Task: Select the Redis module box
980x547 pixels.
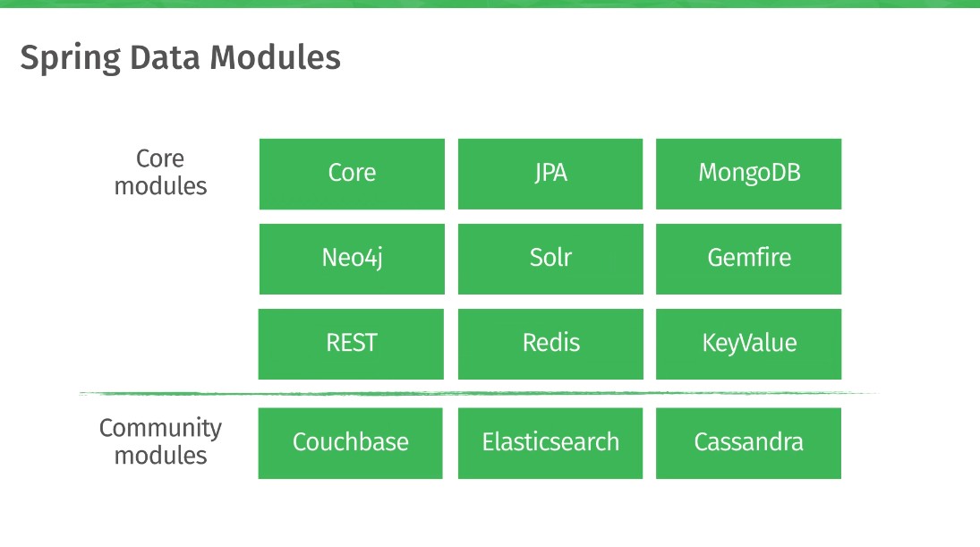Action: tap(550, 344)
